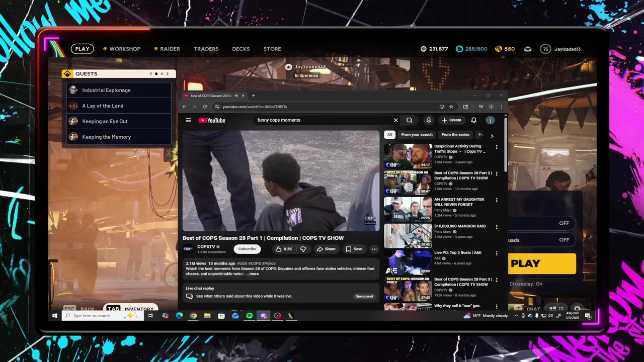The width and height of the screenshot is (644, 362).
Task: Open Chrome three-dot menu
Action: [501, 107]
